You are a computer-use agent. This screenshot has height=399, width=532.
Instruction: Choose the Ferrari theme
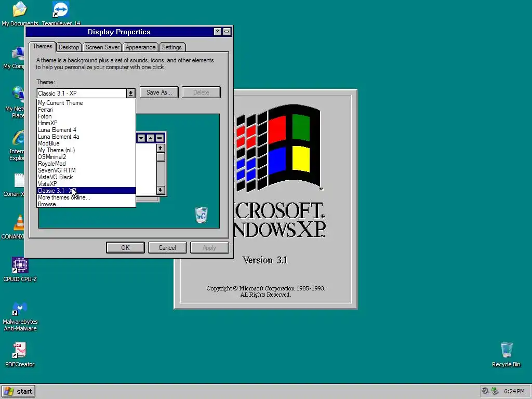[86, 110]
